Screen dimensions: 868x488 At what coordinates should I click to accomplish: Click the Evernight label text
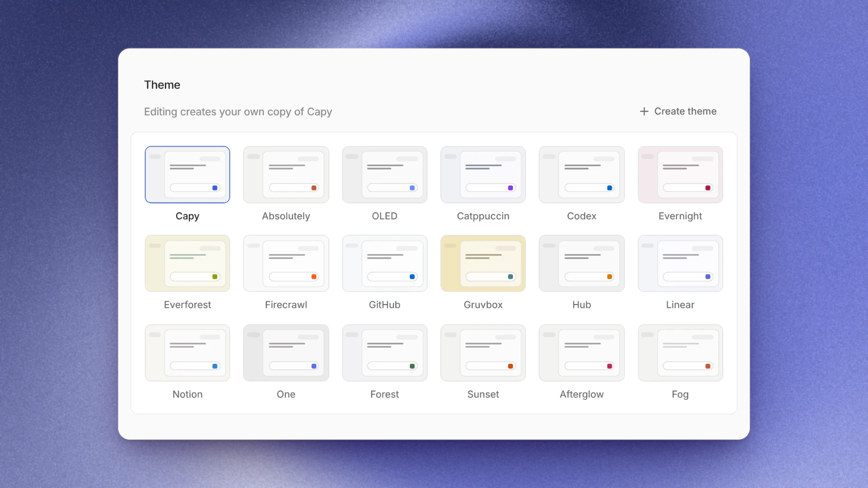pyautogui.click(x=681, y=216)
